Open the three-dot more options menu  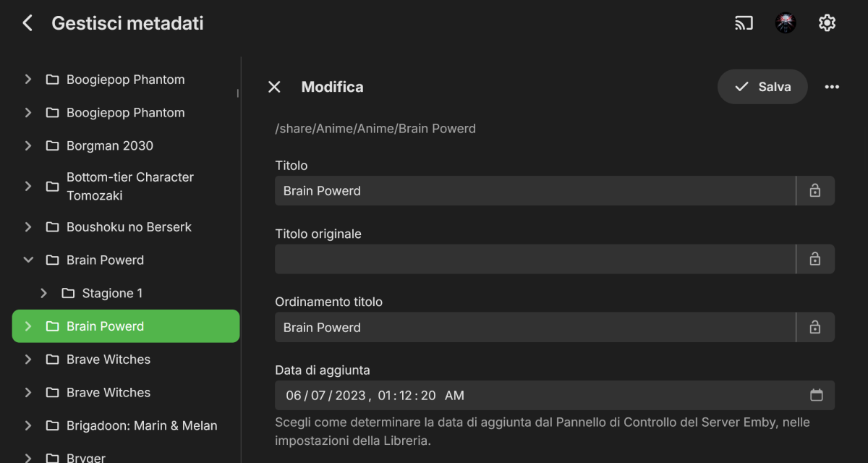coord(832,87)
